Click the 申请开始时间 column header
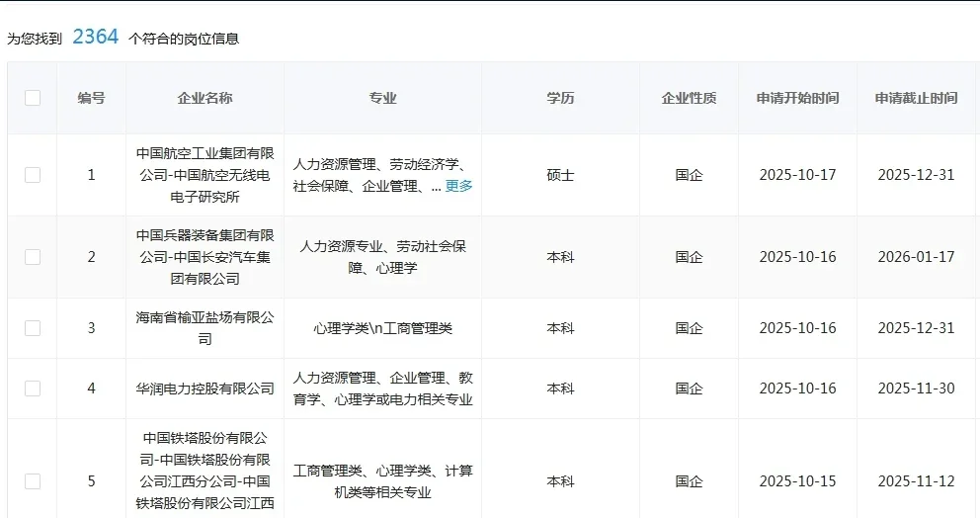 coord(797,98)
